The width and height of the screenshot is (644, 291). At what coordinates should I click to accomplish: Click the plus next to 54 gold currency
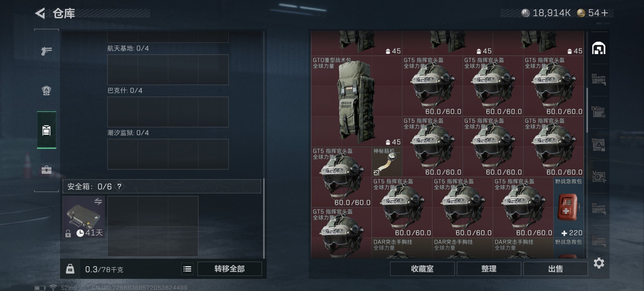pos(605,13)
